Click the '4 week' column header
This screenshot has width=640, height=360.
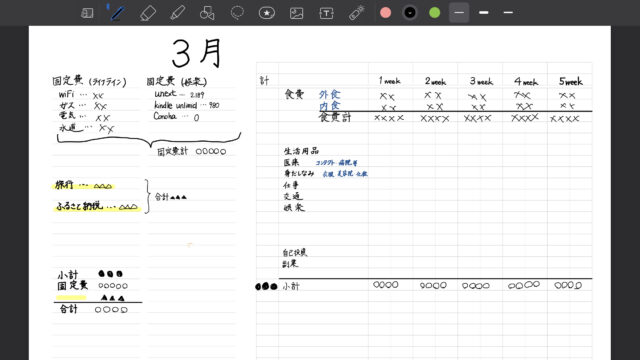[x=526, y=81]
